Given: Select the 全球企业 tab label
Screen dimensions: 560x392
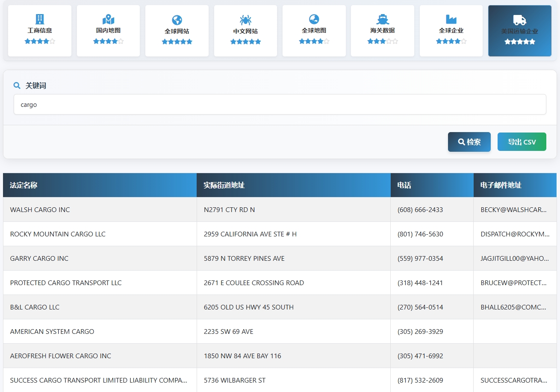Looking at the screenshot, I should pos(451,31).
